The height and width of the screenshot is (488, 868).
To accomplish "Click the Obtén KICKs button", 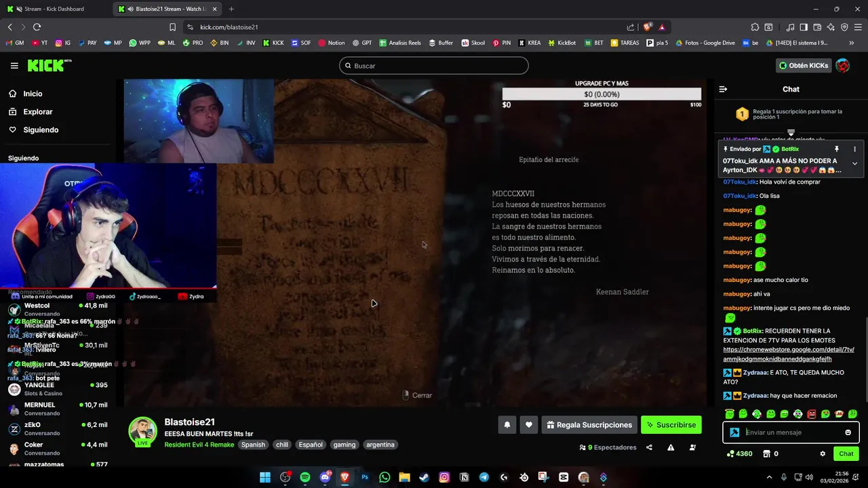I will [x=804, y=66].
